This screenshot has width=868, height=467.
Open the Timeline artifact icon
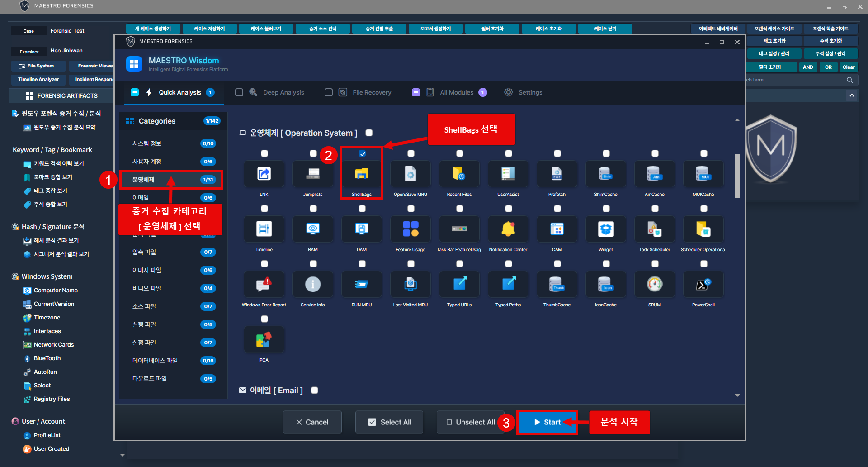point(264,229)
